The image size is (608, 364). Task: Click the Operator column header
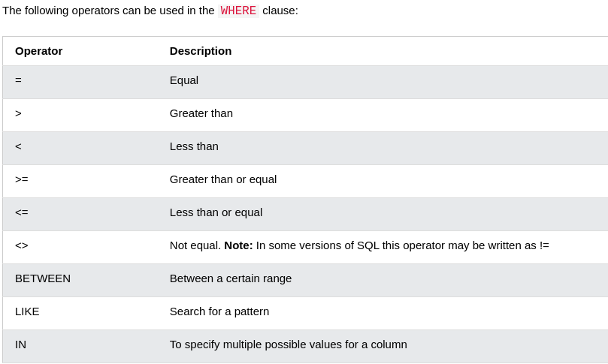[x=38, y=51]
